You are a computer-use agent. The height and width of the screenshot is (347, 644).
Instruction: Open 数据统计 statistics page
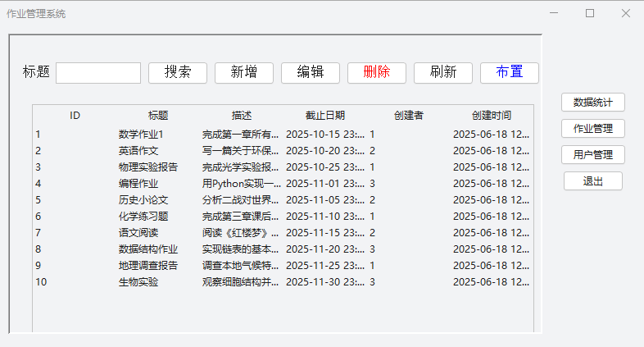(593, 103)
